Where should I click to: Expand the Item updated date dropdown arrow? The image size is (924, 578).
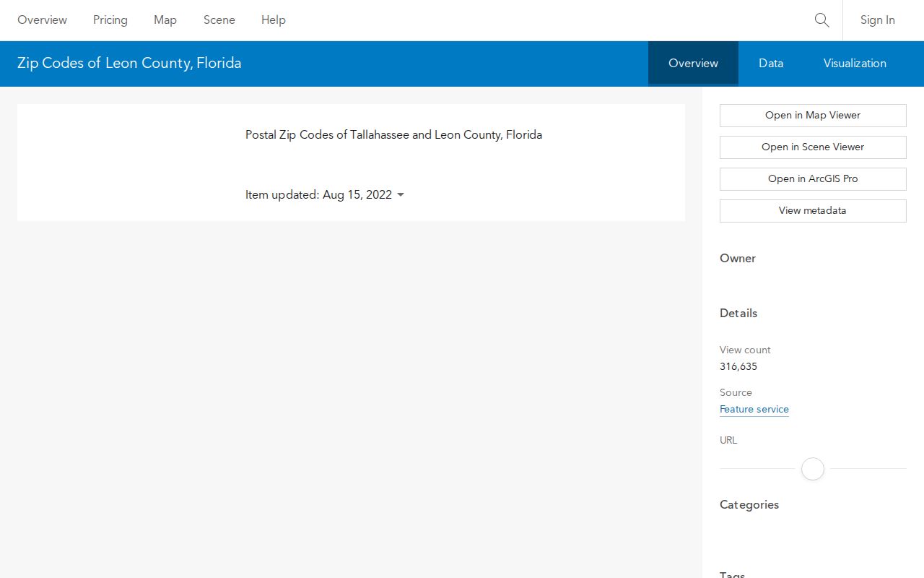[401, 195]
